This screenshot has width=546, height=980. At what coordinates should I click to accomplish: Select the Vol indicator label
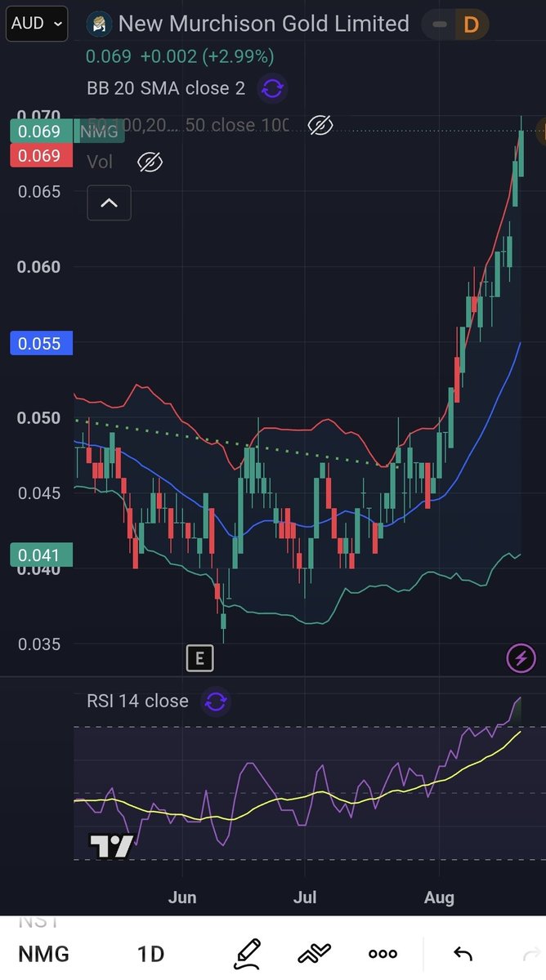pos(100,162)
